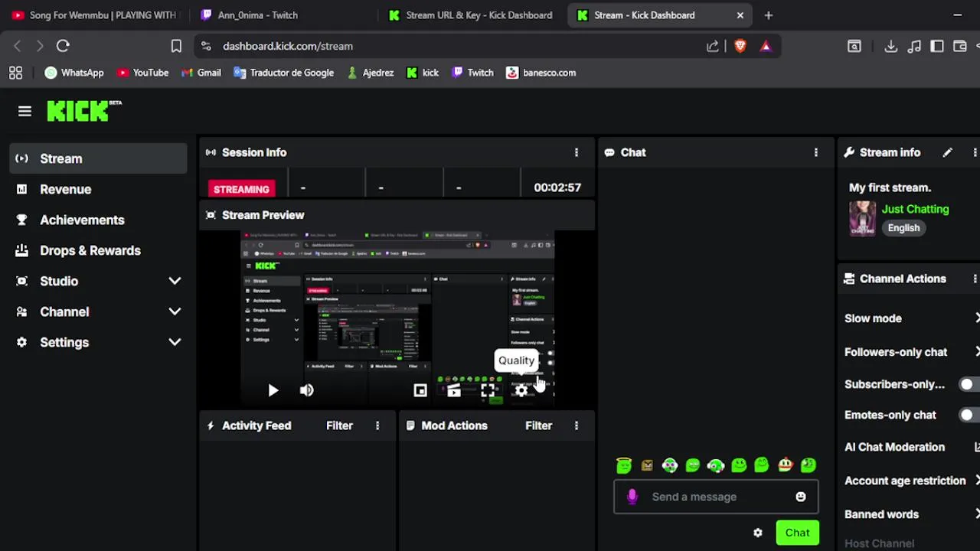Screen dimensions: 980x551
Task: Toggle Subscribers-only chat switch
Action: point(969,384)
